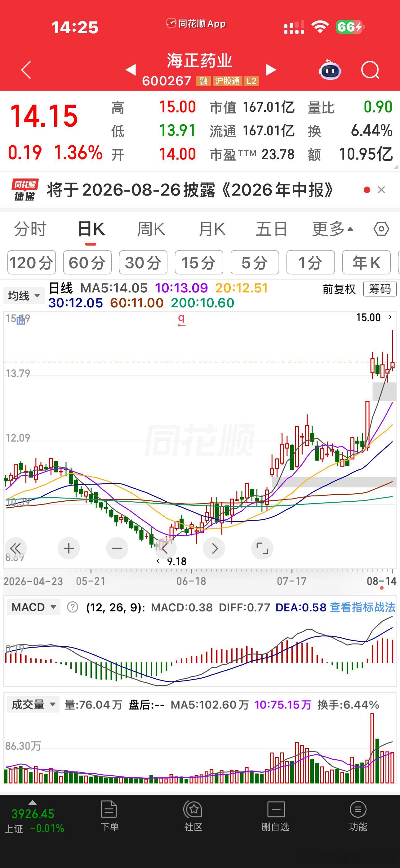Tap the L2 badge

pos(251,81)
